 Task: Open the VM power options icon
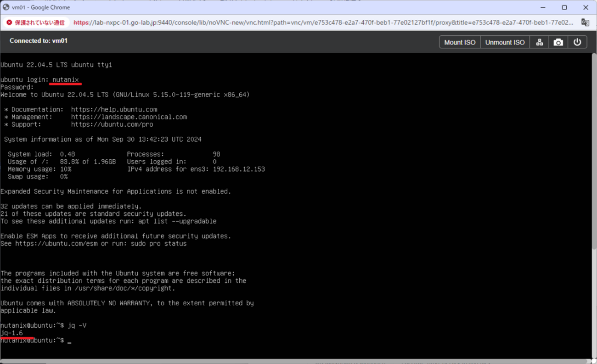577,42
